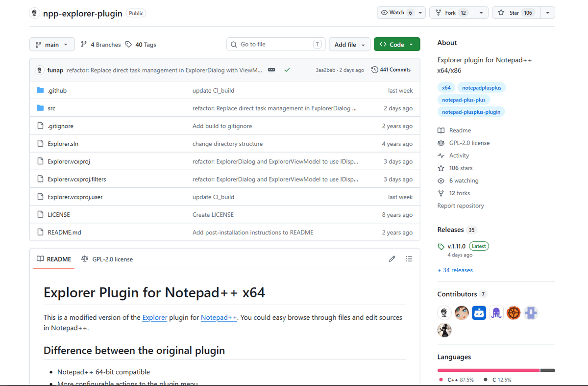588x386 pixels.
Task: Click the notepad-plus-plus topic tag
Action: point(464,100)
